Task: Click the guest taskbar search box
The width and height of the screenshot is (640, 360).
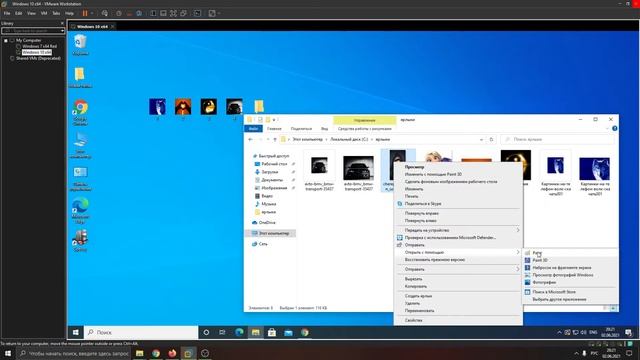Action: (141, 333)
